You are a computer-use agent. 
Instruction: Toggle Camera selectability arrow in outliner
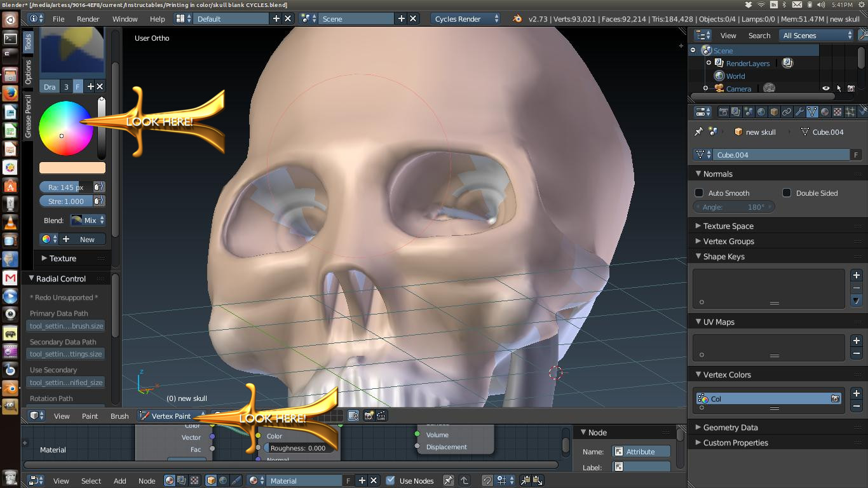click(838, 88)
